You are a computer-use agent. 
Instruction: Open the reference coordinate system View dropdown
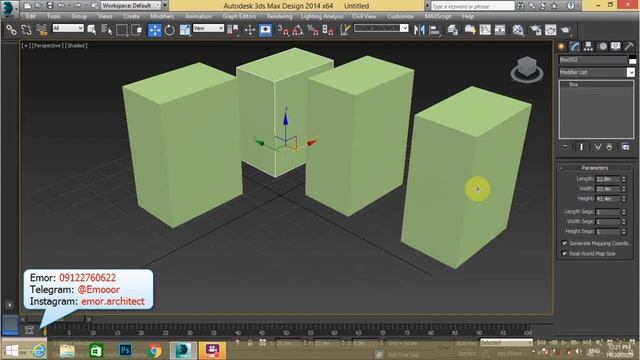(208, 28)
